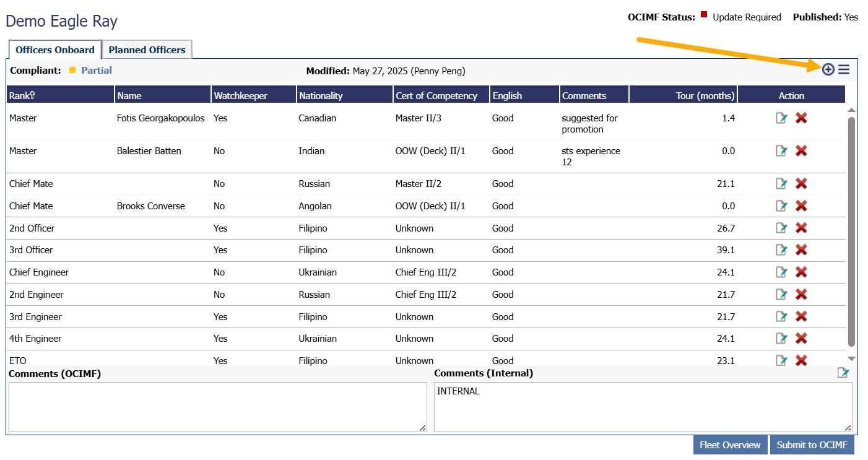
Task: Click the Fleet Overview button
Action: (730, 445)
